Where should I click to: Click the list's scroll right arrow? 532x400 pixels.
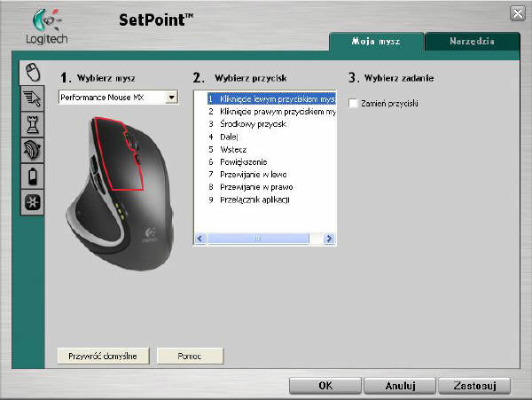click(x=329, y=239)
